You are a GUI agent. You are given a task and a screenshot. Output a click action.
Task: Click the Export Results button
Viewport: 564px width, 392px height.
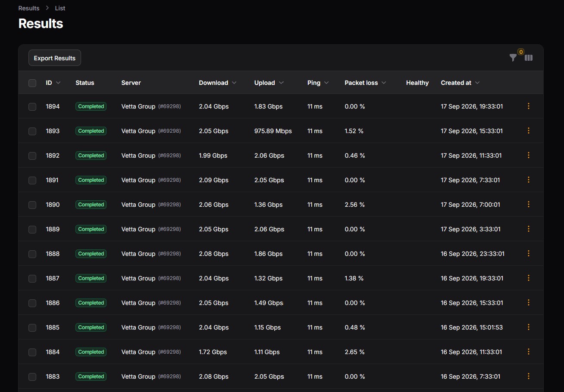55,58
